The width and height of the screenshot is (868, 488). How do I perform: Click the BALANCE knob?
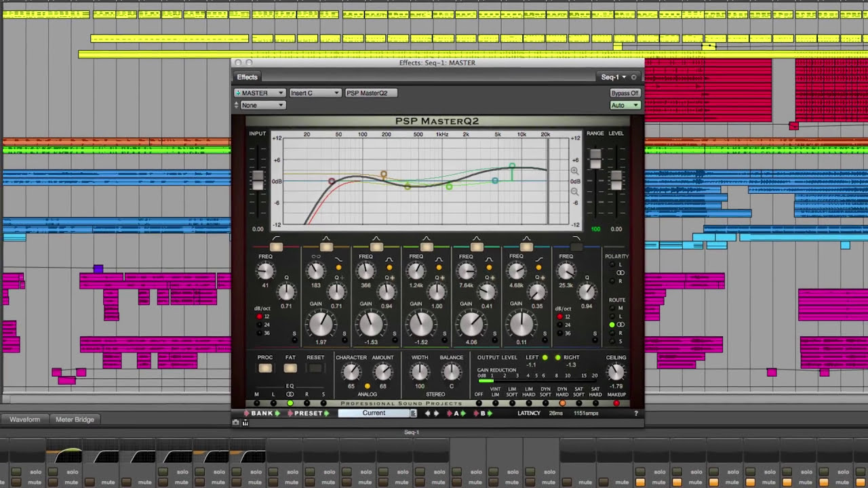point(451,371)
